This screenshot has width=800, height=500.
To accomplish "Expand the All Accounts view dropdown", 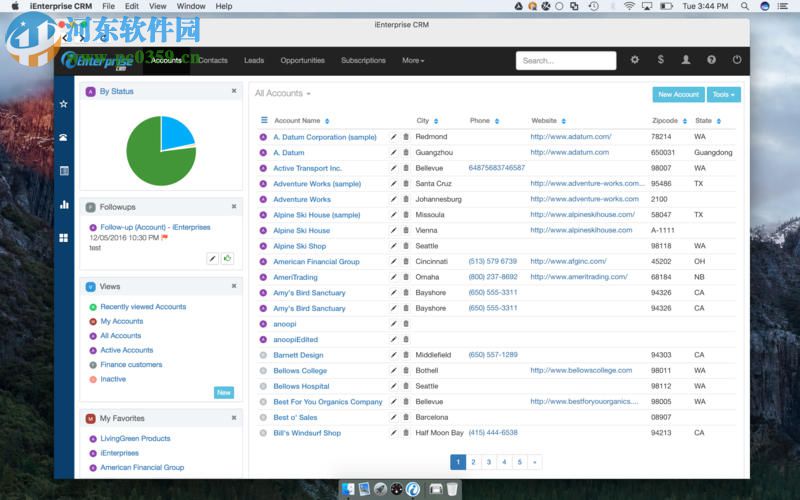I will [283, 93].
